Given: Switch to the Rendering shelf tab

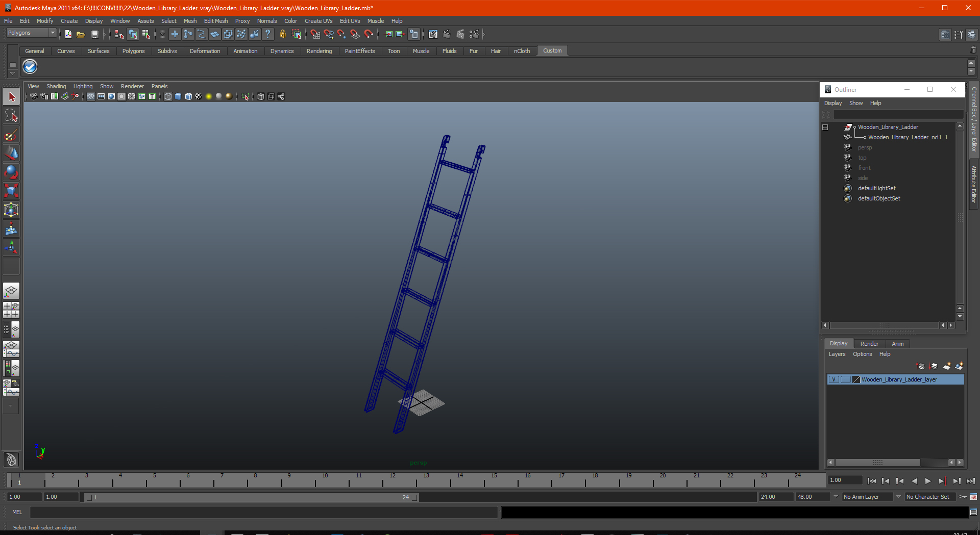Looking at the screenshot, I should pyautogui.click(x=319, y=51).
